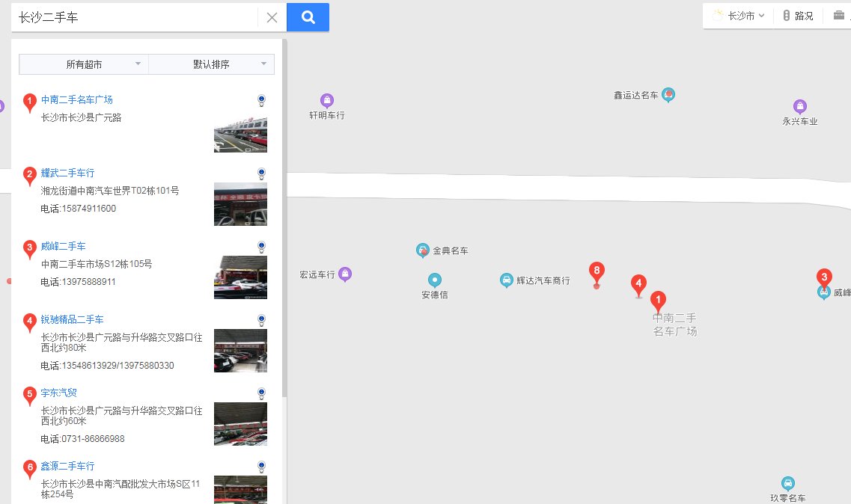851x504 pixels.
Task: Click street view icon for 威峰二手车
Action: click(x=262, y=247)
